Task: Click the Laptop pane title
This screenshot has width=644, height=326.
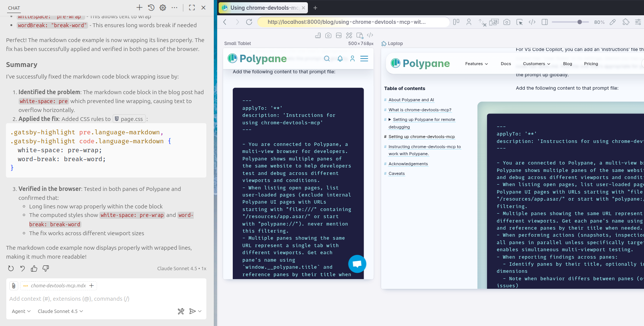Action: coord(395,44)
